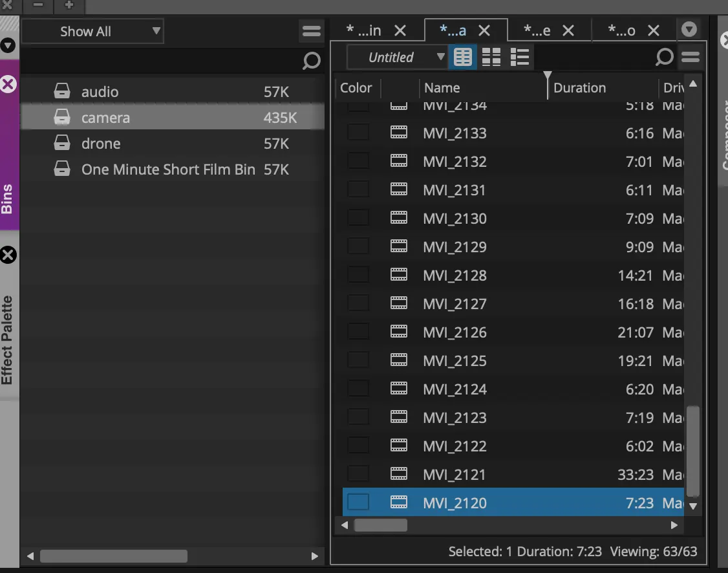Image resolution: width=728 pixels, height=573 pixels.
Task: Switch to the '...in' bin tab
Action: tap(364, 30)
